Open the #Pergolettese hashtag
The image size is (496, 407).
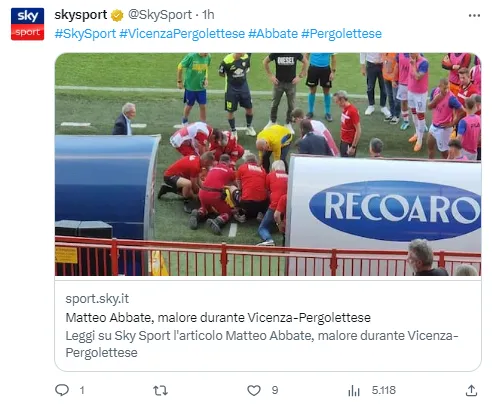tap(342, 34)
